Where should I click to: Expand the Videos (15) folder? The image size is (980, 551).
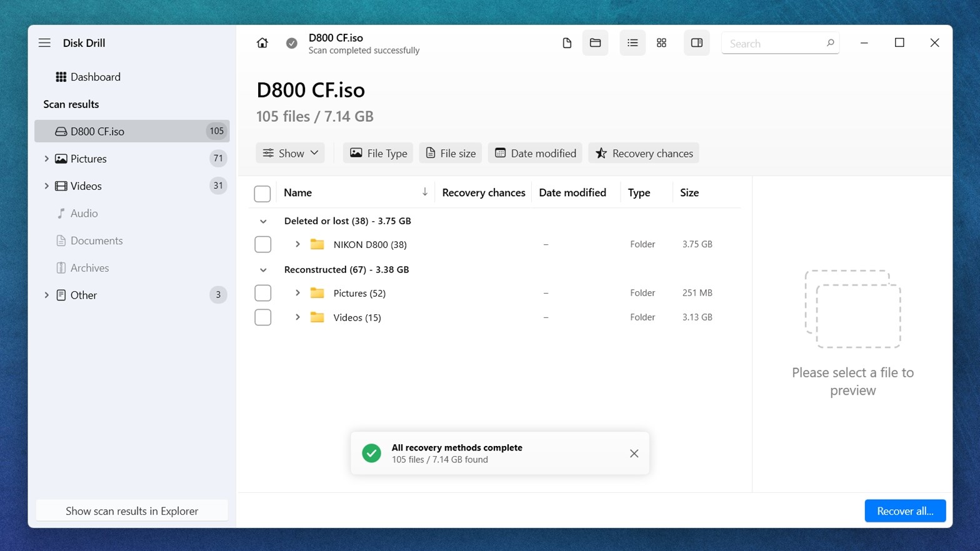tap(297, 317)
